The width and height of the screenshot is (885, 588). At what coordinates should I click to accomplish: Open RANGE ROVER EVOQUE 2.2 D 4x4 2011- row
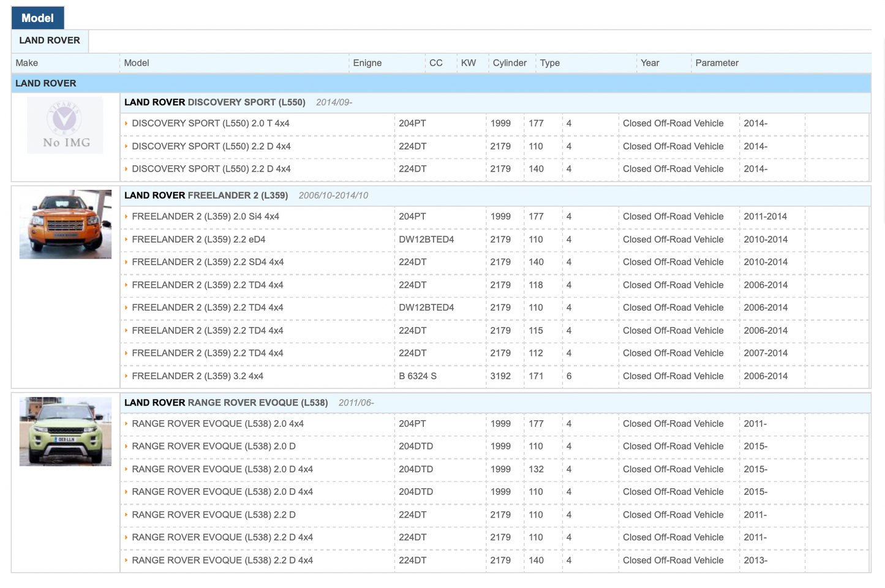222,538
